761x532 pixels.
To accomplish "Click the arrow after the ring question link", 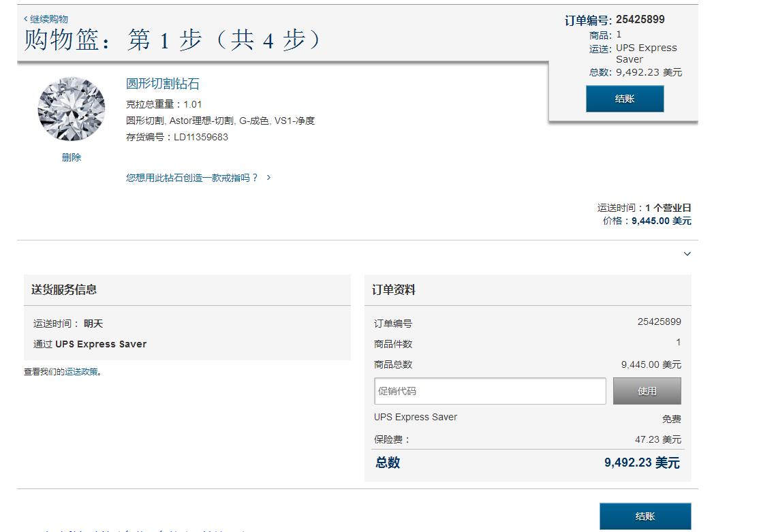I will click(269, 176).
